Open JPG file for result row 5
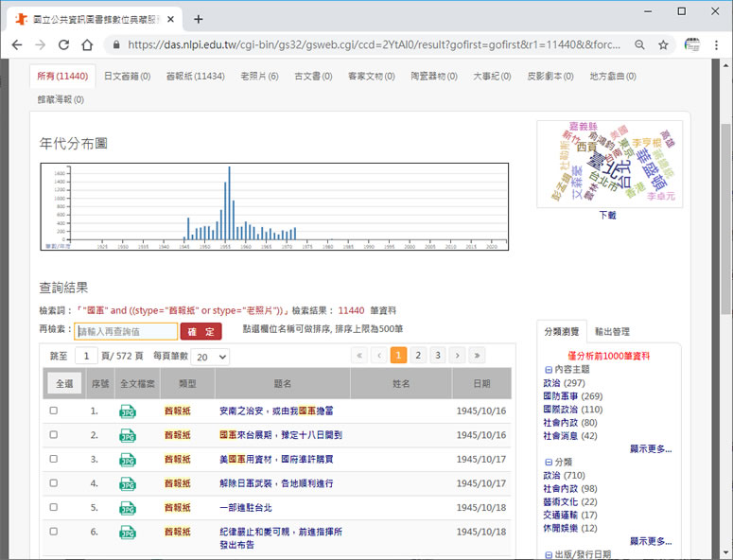733x560 pixels. pos(128,508)
